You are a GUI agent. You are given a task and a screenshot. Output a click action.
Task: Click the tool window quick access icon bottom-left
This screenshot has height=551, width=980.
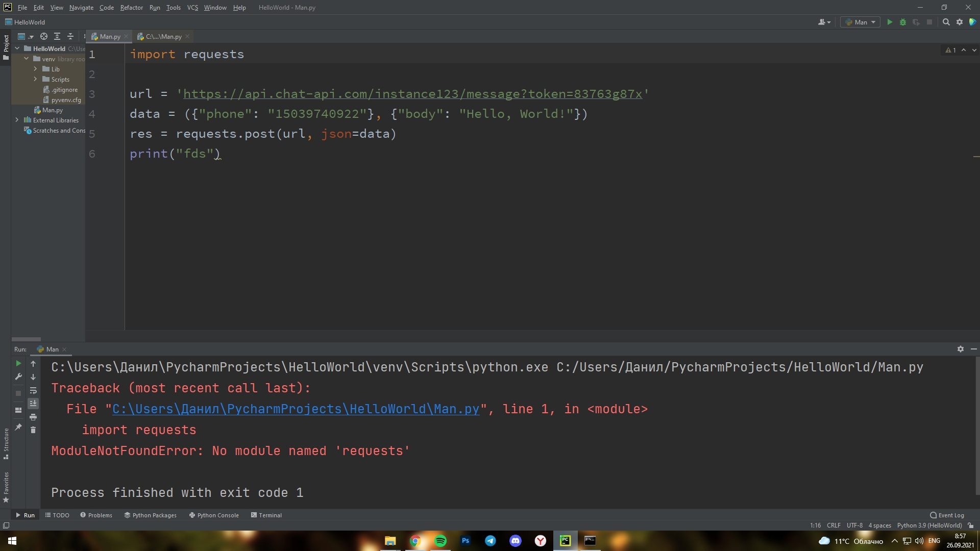pyautogui.click(x=6, y=525)
